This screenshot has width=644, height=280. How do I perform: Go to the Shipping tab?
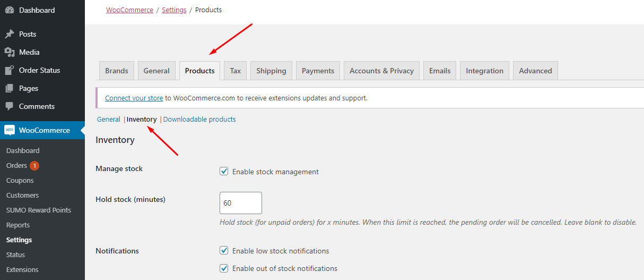point(271,71)
